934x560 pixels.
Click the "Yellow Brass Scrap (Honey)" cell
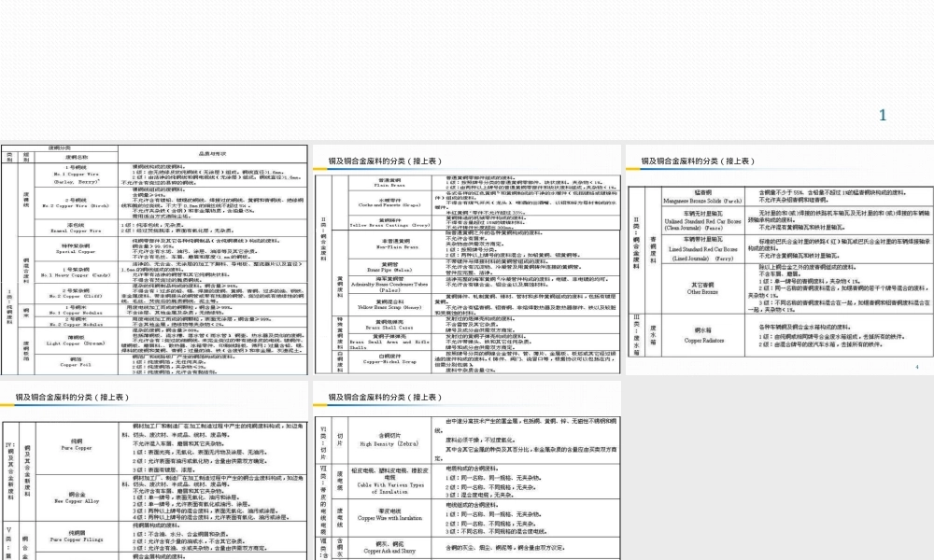(389, 304)
